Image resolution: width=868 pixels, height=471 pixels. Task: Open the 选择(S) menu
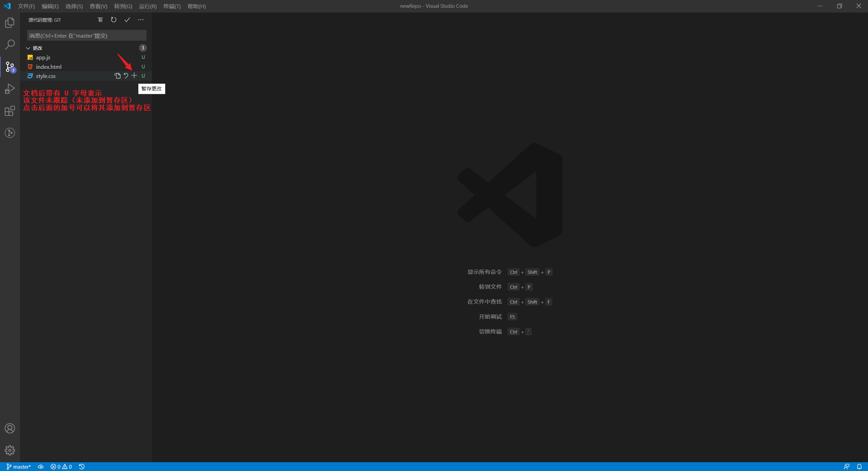click(x=74, y=6)
